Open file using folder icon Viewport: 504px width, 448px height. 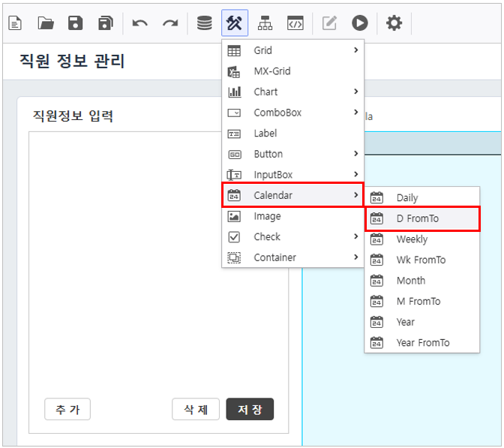[x=46, y=23]
